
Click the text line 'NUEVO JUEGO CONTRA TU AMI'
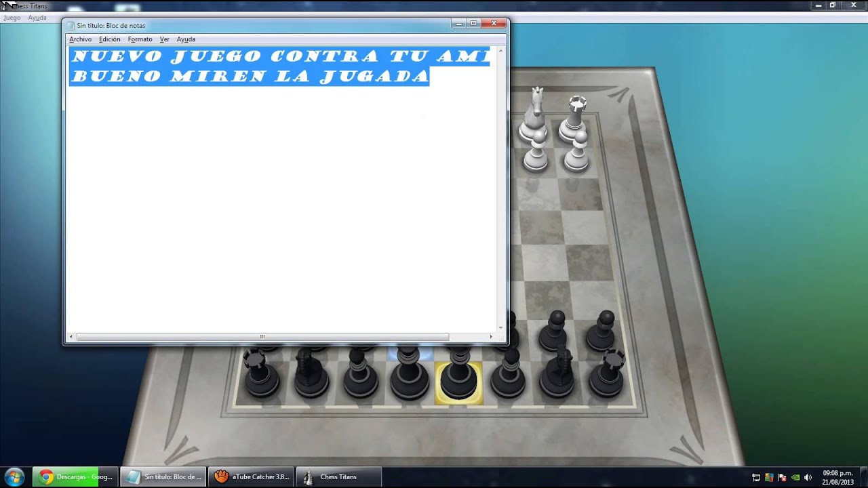(x=279, y=56)
